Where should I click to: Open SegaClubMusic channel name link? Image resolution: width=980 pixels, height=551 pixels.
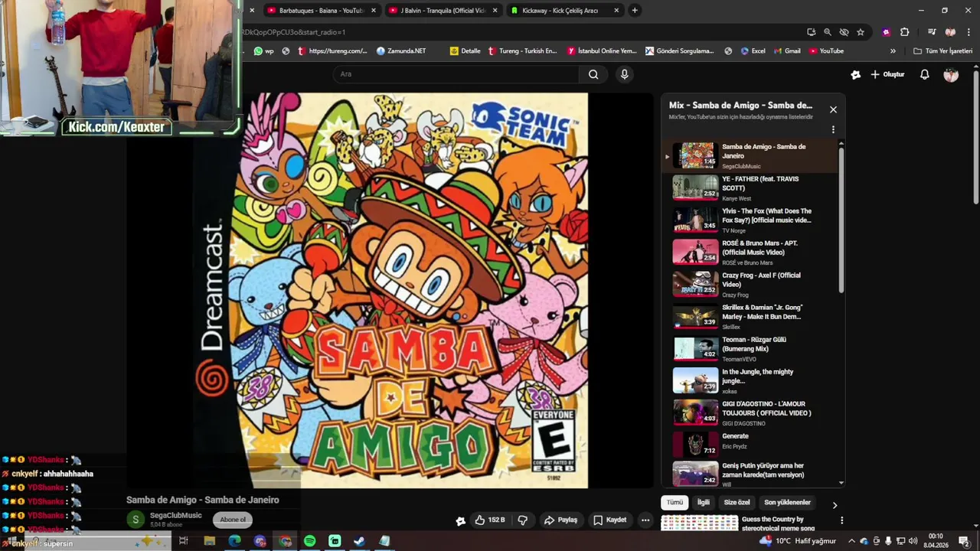(x=176, y=516)
